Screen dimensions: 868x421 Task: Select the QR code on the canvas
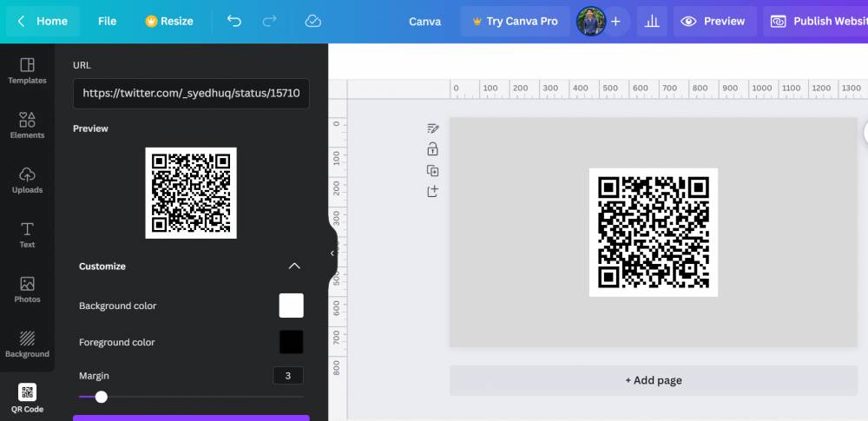[654, 232]
